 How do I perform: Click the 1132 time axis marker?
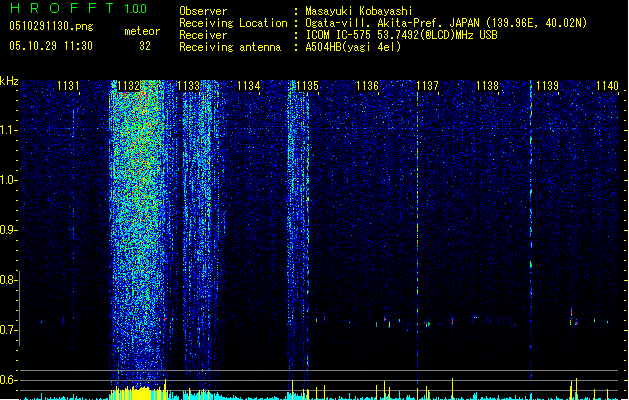[x=129, y=86]
